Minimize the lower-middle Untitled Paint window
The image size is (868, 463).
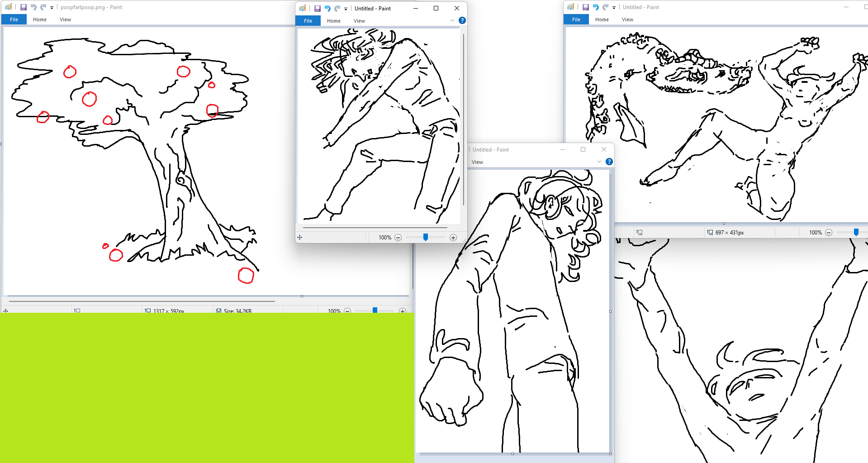(x=563, y=149)
